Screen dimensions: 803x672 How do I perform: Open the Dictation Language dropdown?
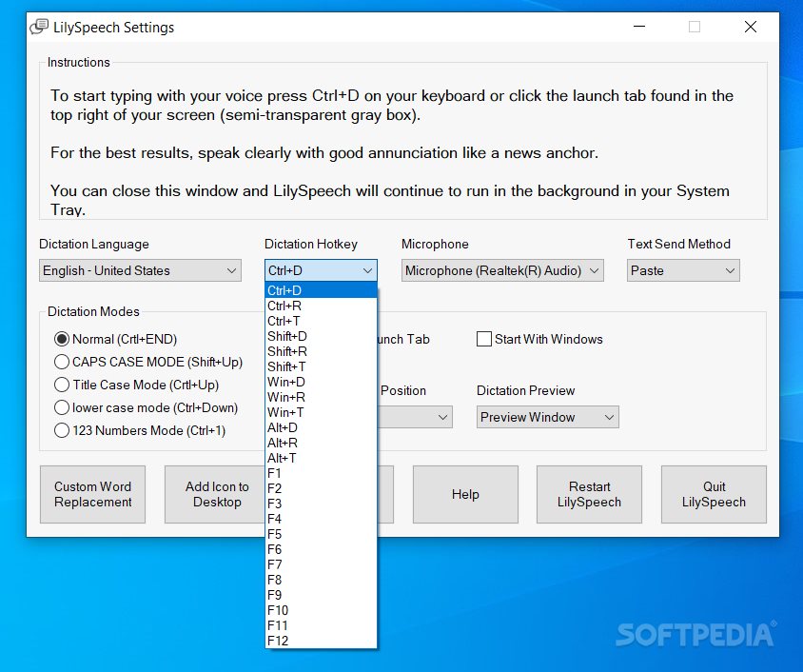(140, 270)
